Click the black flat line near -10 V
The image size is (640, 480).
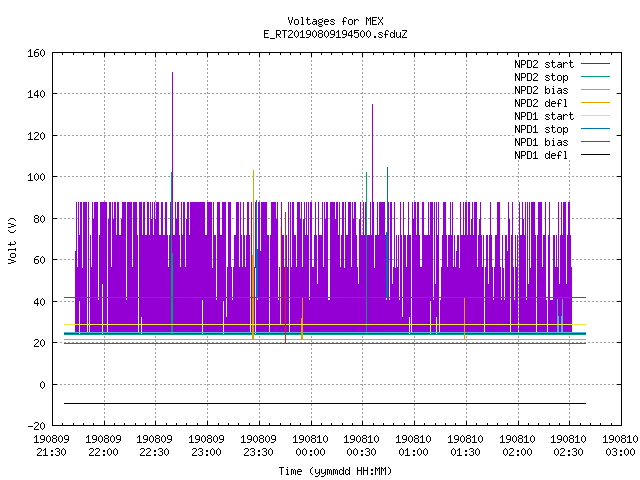pos(325,404)
